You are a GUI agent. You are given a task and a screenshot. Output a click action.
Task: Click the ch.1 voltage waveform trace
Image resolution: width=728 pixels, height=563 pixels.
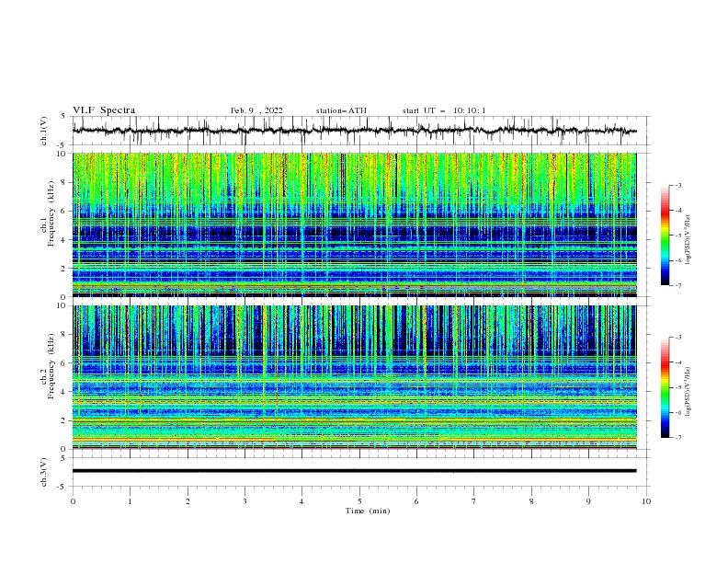[x=354, y=131]
